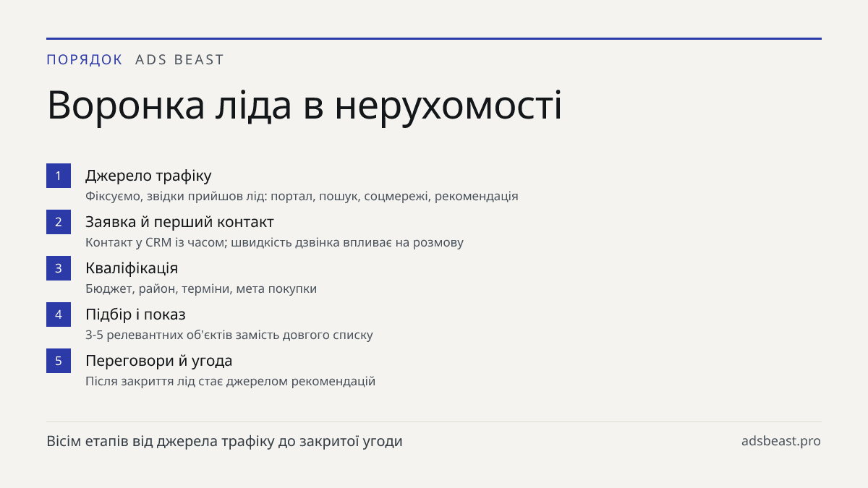
Task: Click the text 'Бюджет, район, терміни, мета покупки'
Action: point(201,288)
